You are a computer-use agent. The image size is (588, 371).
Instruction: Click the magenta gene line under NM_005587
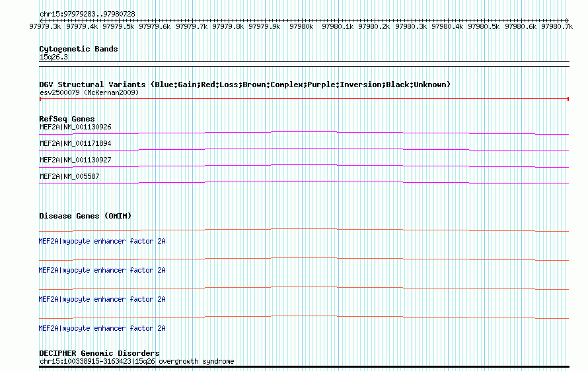(x=304, y=182)
